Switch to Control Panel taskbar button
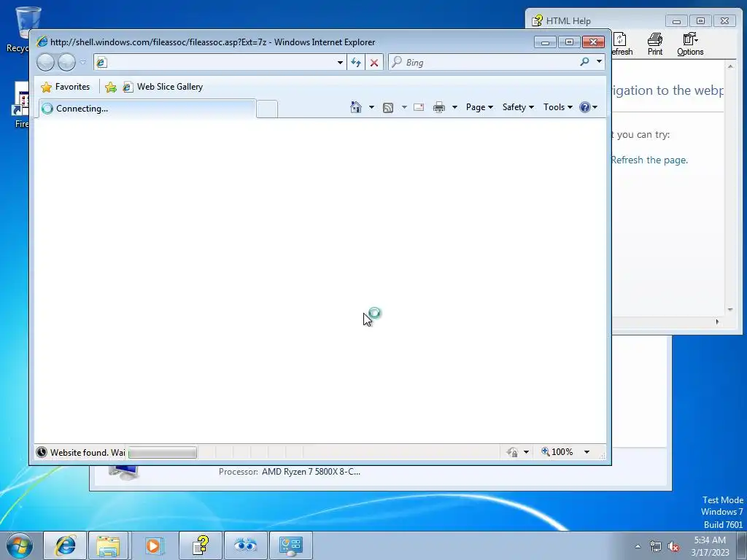 click(290, 545)
